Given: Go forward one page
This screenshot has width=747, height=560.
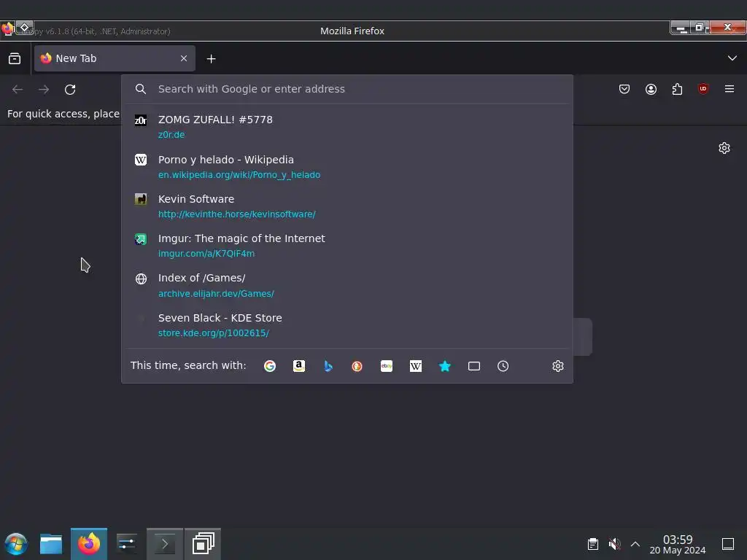Looking at the screenshot, I should click(x=44, y=90).
